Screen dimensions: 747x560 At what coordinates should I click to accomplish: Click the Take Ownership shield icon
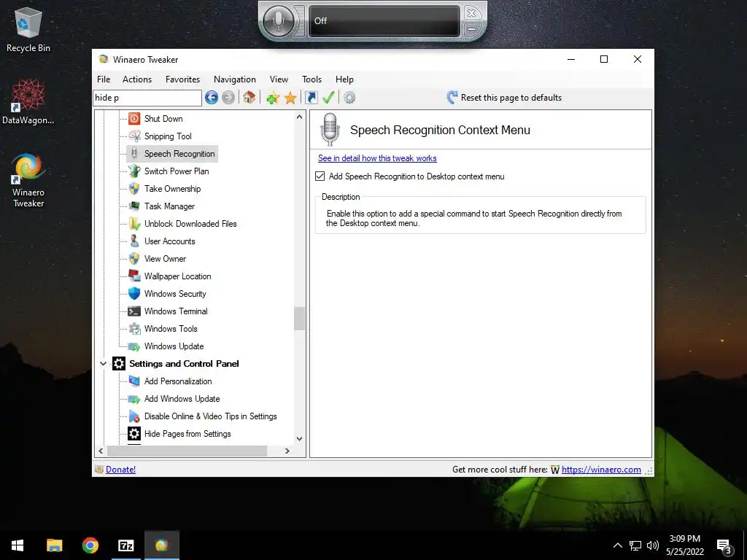point(134,189)
